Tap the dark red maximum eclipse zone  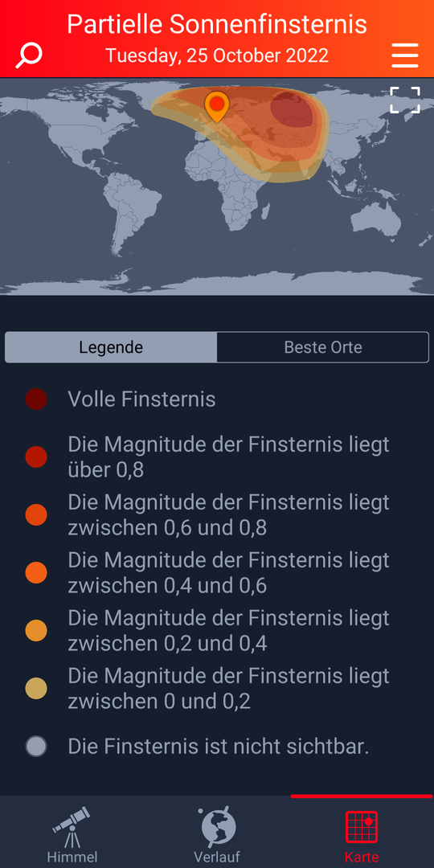[x=291, y=109]
